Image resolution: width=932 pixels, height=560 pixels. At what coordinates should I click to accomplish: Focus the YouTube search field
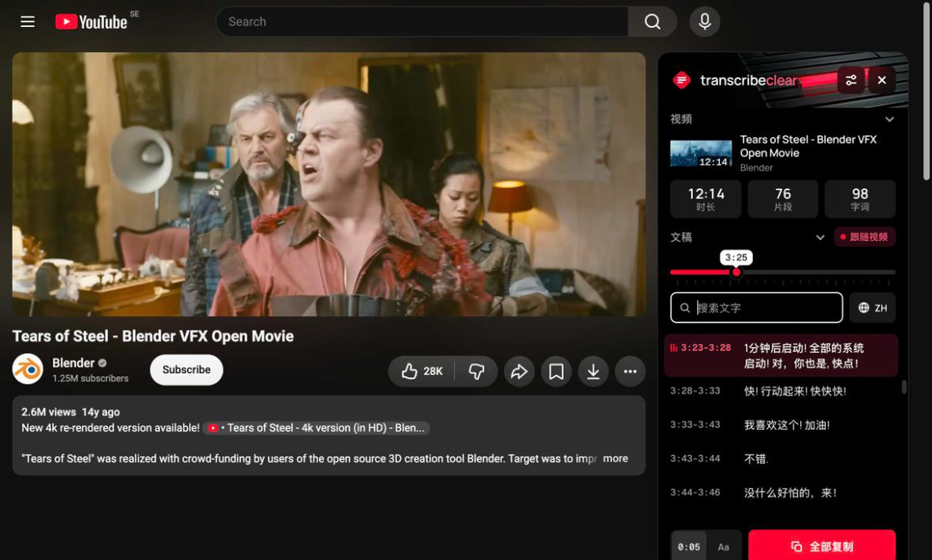coord(422,22)
